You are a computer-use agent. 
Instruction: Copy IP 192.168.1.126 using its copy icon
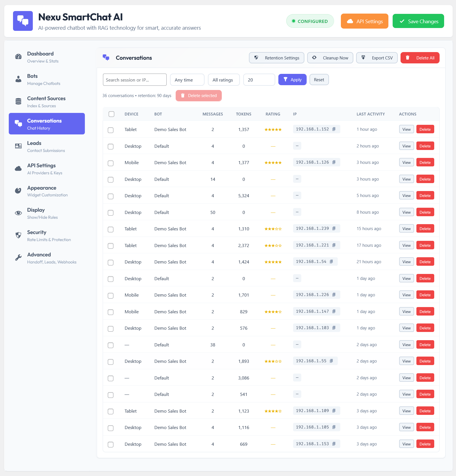[x=334, y=162]
